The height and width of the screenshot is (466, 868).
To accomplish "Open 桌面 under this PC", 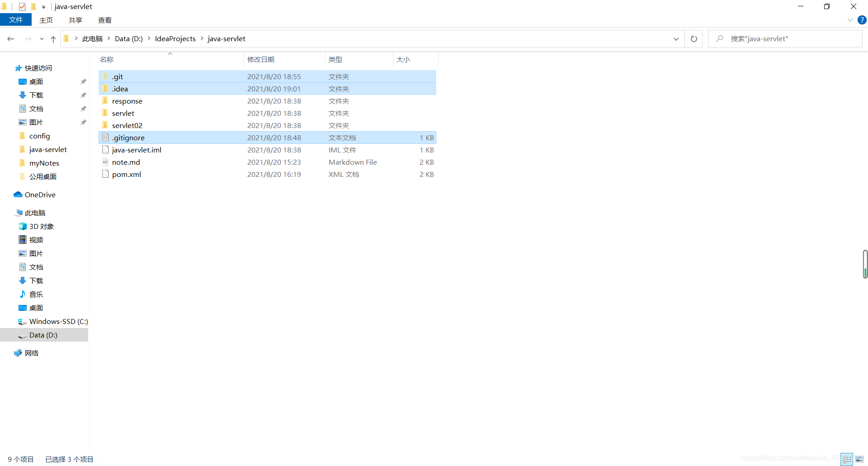I will tap(36, 308).
